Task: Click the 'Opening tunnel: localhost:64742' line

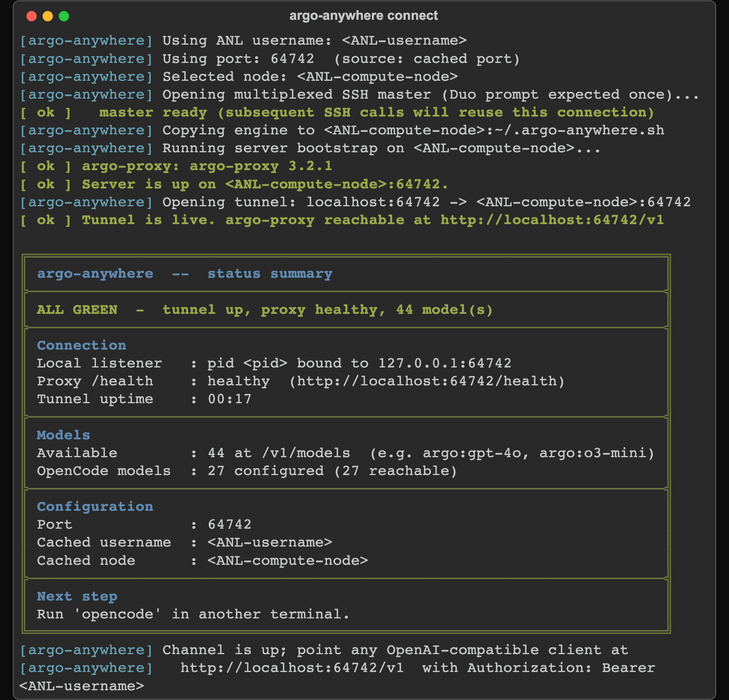Action: (355, 202)
